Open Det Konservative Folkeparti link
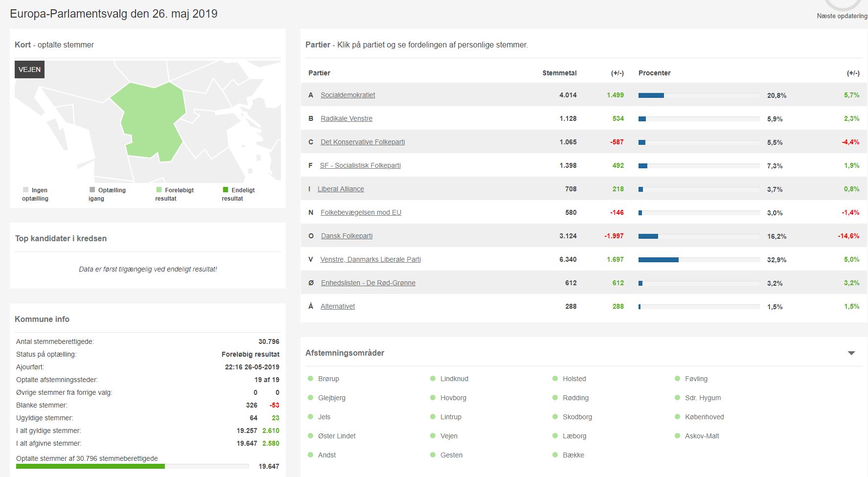The width and height of the screenshot is (868, 477). (x=363, y=142)
